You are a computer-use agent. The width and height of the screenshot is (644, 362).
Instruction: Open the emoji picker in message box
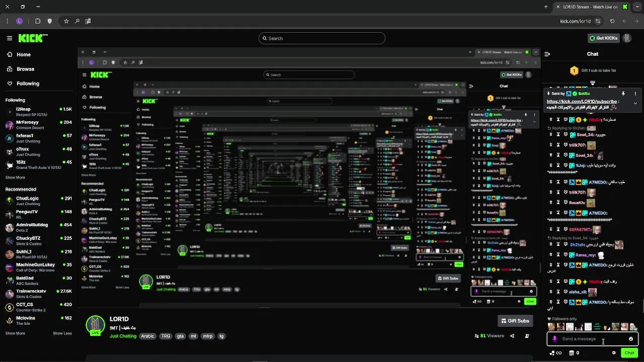click(x=631, y=339)
